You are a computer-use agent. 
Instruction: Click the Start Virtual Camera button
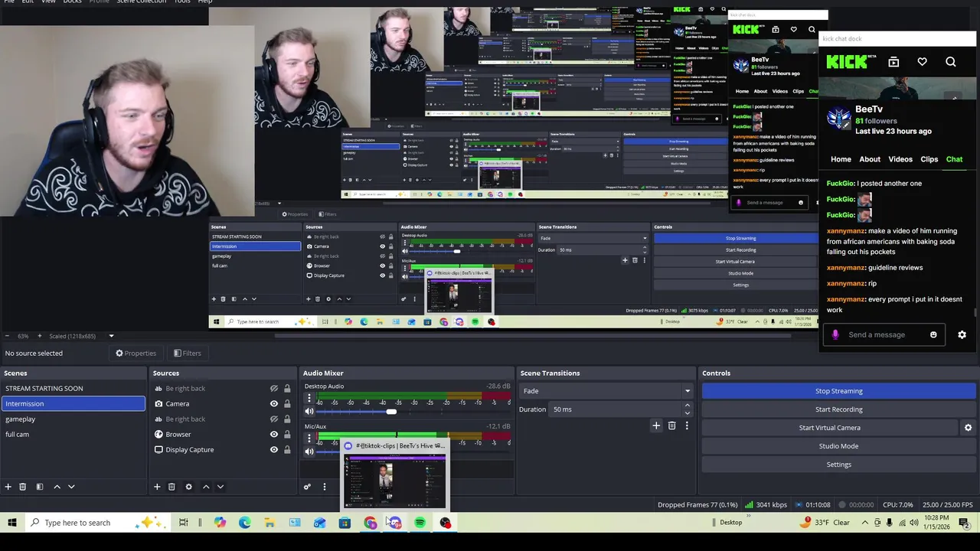830,428
